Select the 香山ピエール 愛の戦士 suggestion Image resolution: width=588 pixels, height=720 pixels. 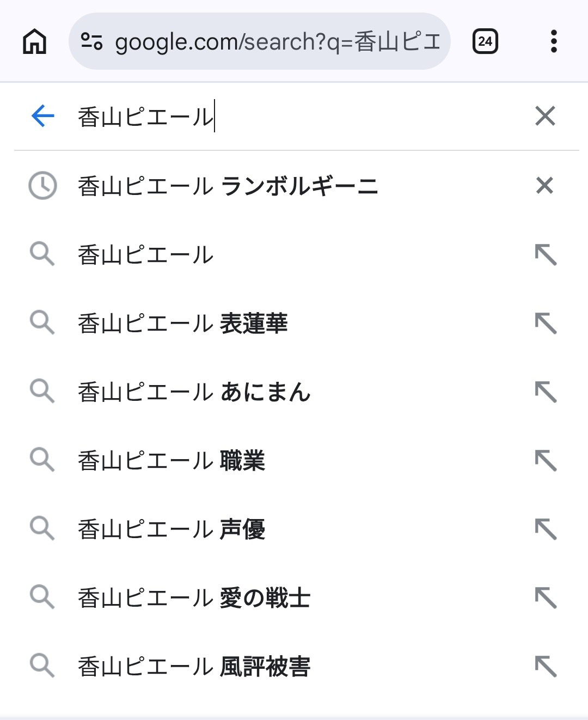(194, 598)
